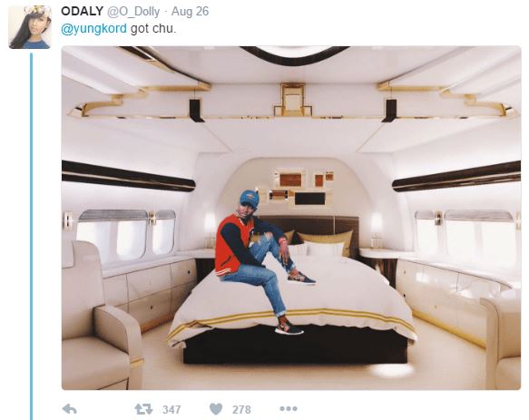View the 347 retweet count

tap(171, 409)
